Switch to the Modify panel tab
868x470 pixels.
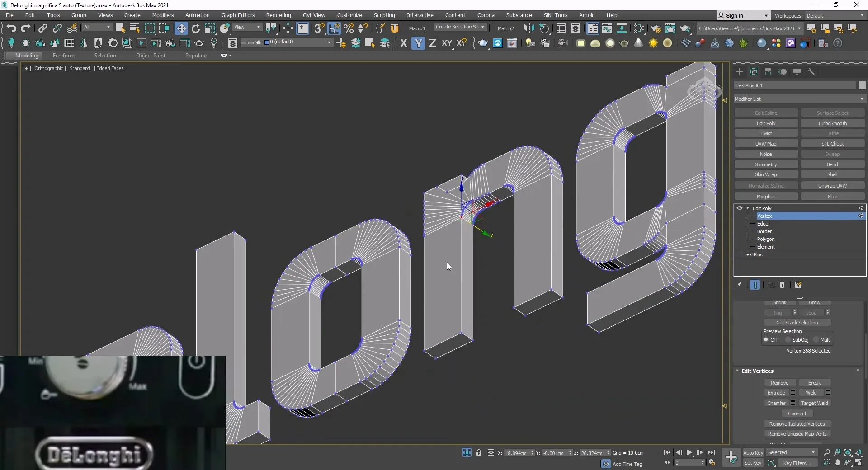[x=754, y=72]
